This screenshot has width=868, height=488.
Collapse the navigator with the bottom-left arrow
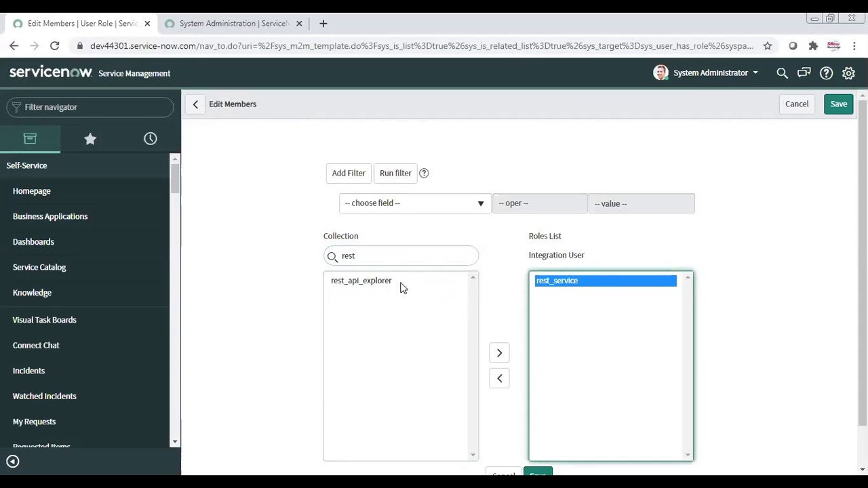[12, 461]
